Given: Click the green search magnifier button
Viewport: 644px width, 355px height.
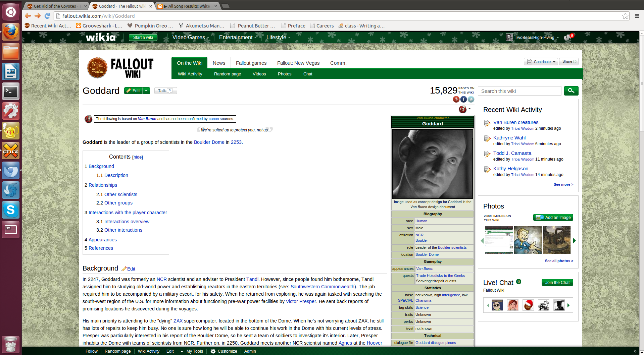Looking at the screenshot, I should pos(571,91).
